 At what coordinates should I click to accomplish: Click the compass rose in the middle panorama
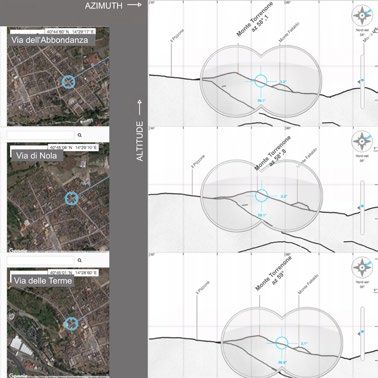tap(362, 141)
